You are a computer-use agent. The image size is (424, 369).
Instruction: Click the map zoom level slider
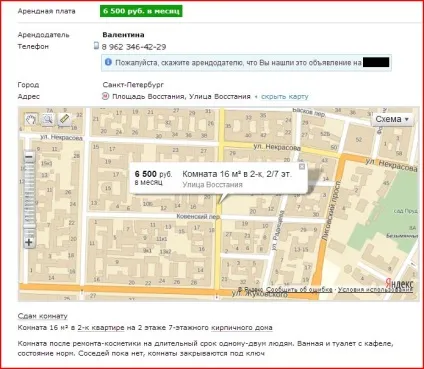coord(29,199)
